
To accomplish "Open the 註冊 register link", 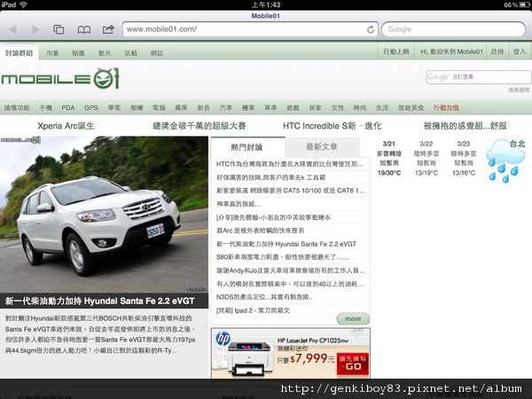I will pos(497,51).
